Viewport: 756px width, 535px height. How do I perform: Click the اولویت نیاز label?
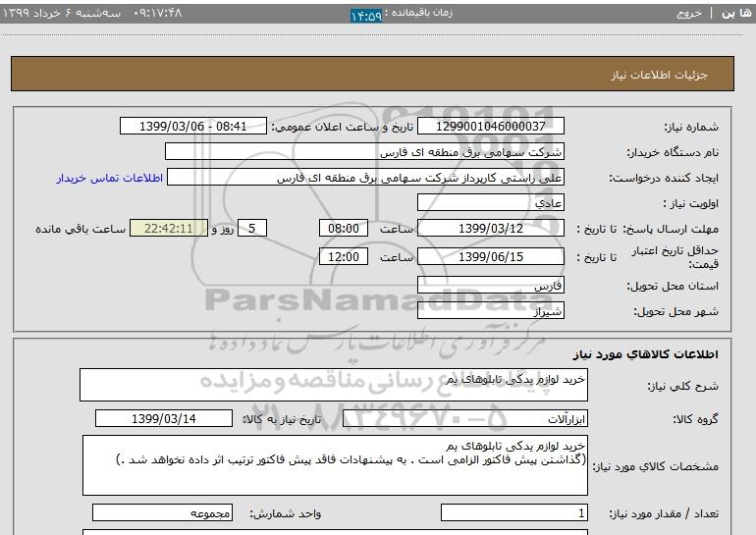691,204
